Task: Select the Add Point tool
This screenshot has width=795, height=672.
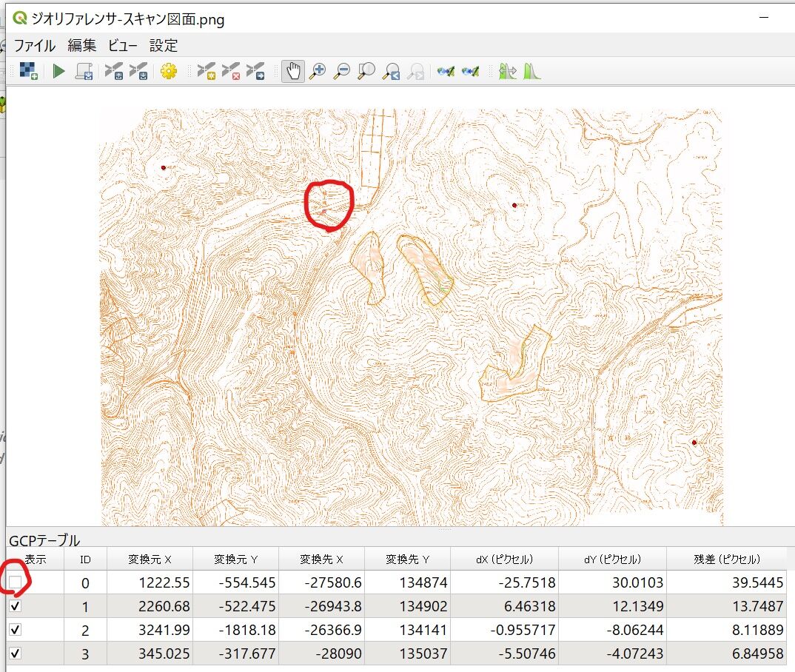Action: [x=207, y=71]
